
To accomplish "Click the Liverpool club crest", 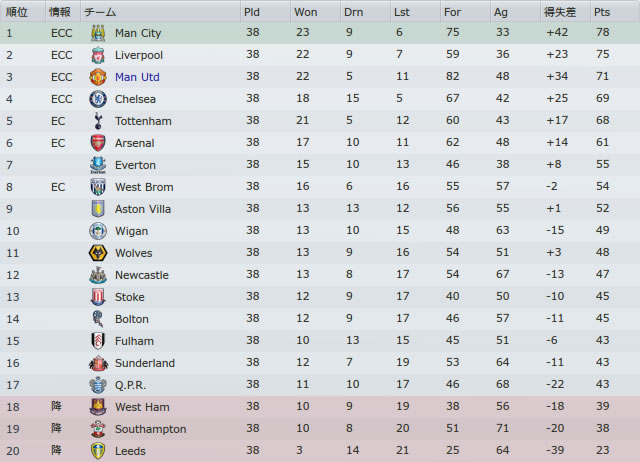I will pyautogui.click(x=98, y=55).
